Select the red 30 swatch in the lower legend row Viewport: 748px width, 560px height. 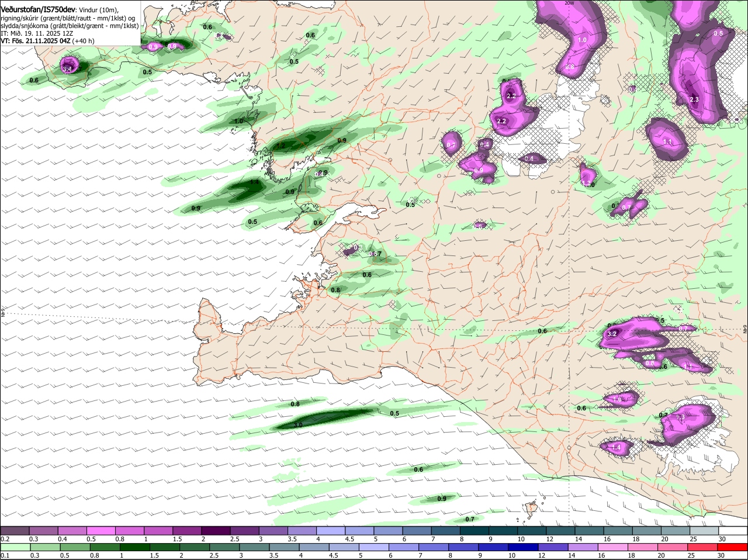[x=732, y=547]
